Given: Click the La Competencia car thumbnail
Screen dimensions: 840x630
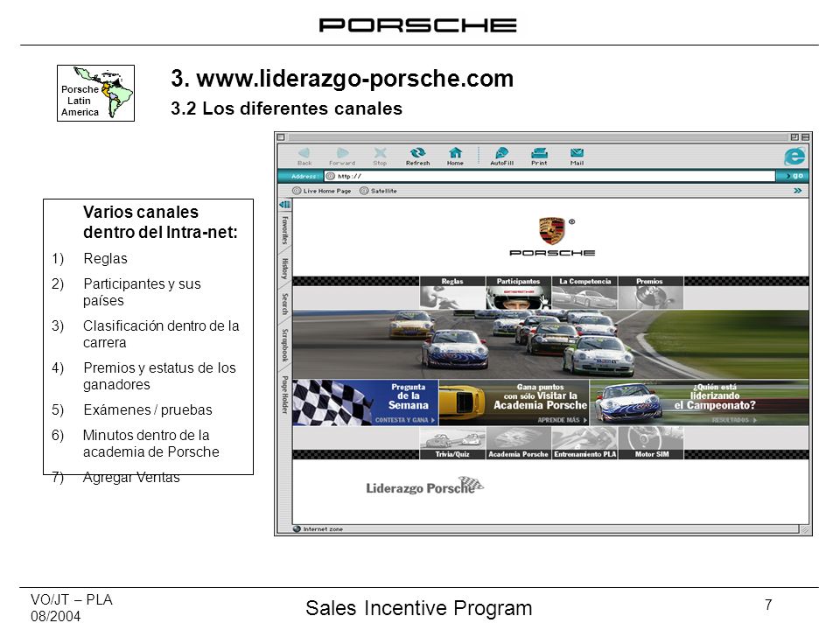Looking at the screenshot, I should pos(585,297).
